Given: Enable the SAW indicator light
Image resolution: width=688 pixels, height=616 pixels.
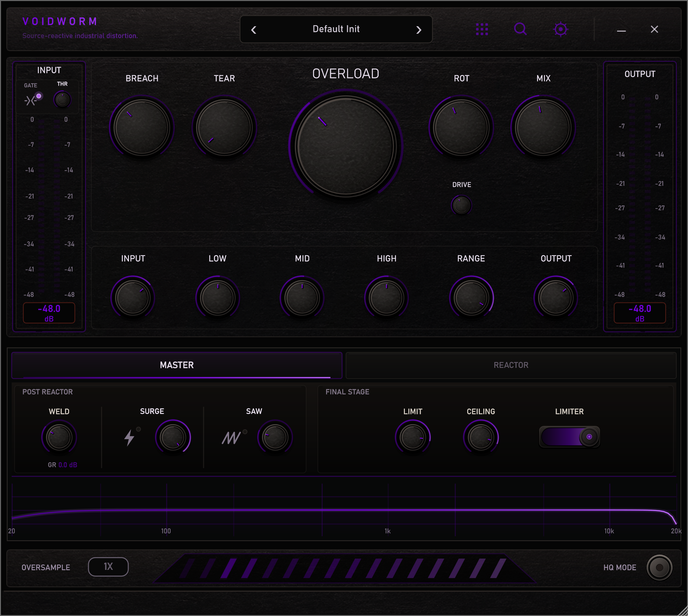Looking at the screenshot, I should click(x=245, y=432).
